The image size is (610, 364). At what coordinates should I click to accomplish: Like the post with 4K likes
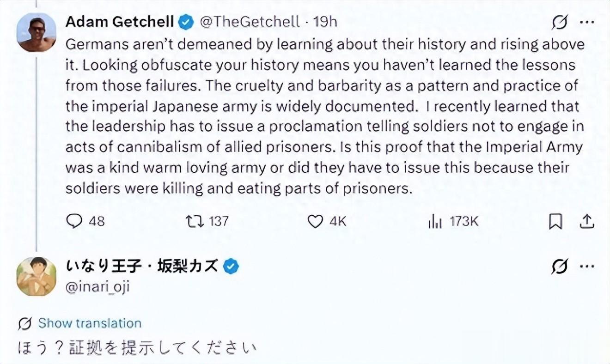tap(315, 222)
